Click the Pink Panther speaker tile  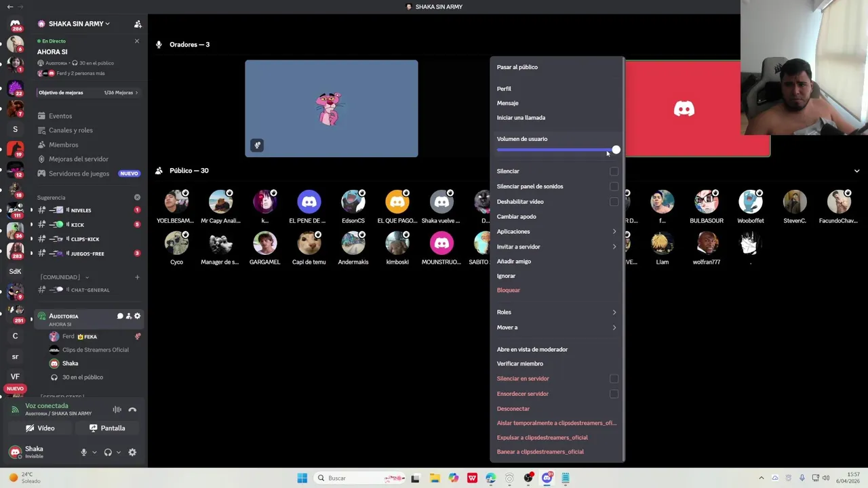[332, 108]
